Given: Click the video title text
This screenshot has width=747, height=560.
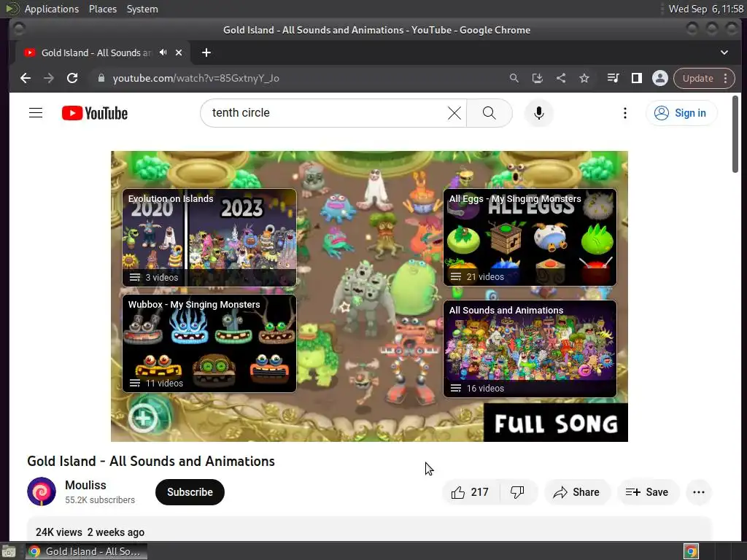Looking at the screenshot, I should click(151, 461).
